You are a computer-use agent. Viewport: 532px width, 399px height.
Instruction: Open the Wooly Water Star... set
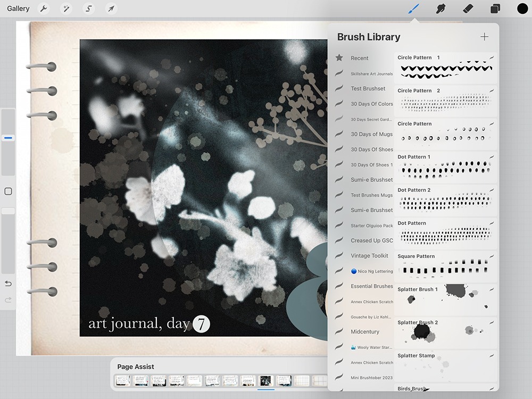(x=371, y=347)
